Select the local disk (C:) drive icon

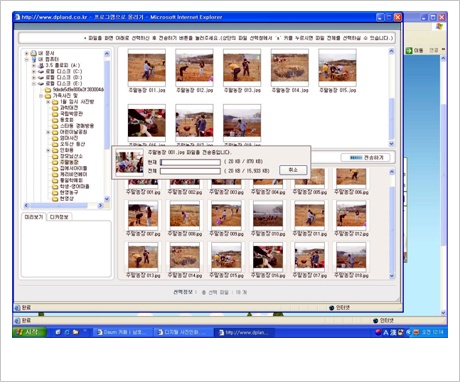click(x=41, y=72)
